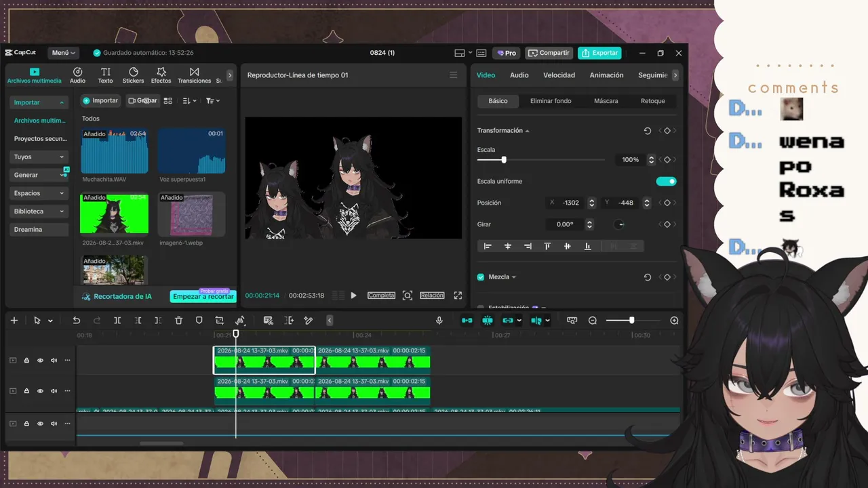Hide the top video track with eye icon
The width and height of the screenshot is (868, 488).
(x=40, y=361)
